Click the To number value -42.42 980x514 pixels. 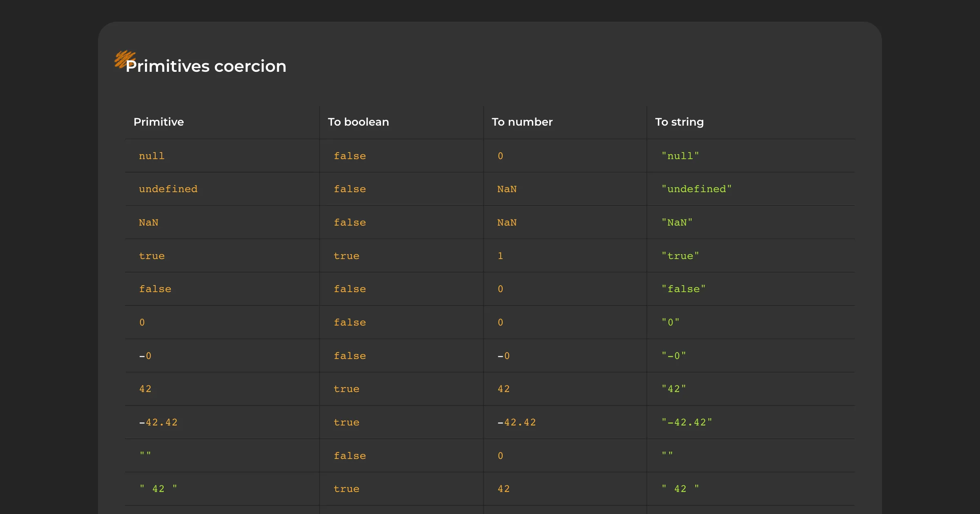tap(517, 422)
